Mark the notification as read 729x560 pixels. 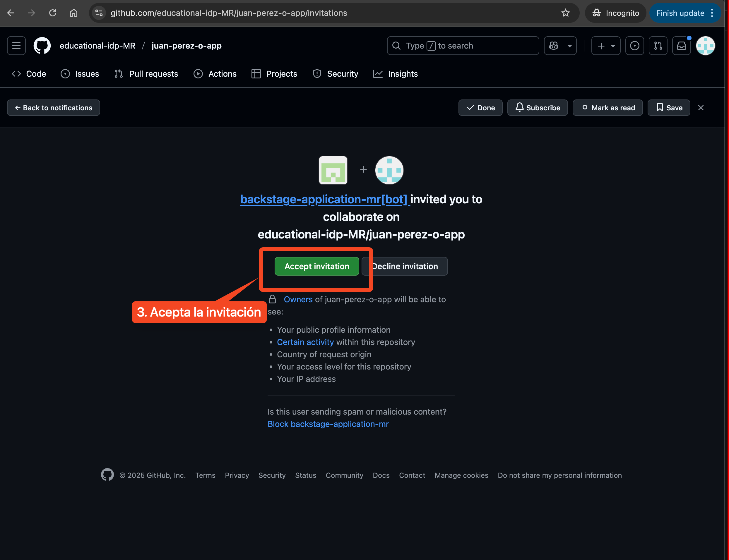(607, 108)
